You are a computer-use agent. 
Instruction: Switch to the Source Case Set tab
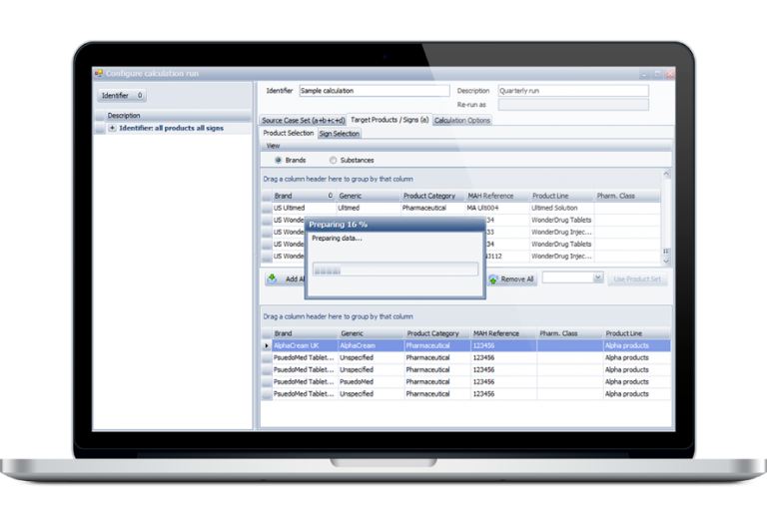pyautogui.click(x=303, y=121)
